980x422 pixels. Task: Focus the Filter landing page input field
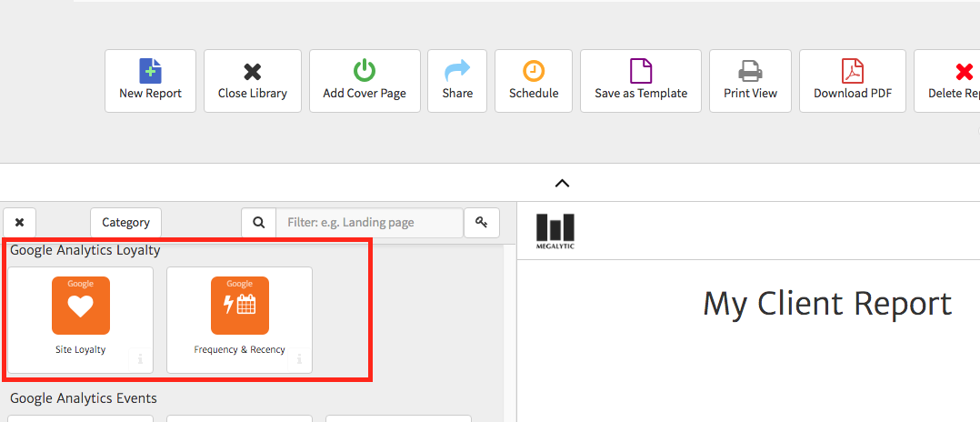tap(369, 223)
